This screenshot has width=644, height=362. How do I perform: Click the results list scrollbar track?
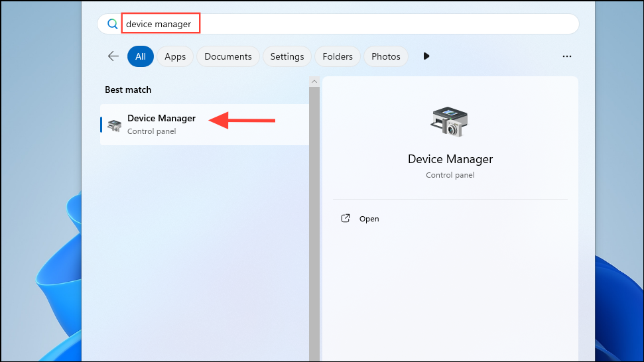pyautogui.click(x=314, y=223)
